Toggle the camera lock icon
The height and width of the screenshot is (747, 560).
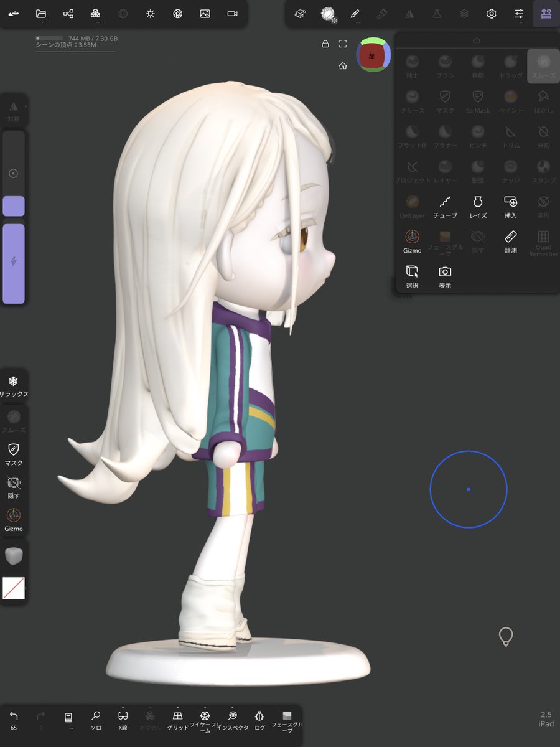click(x=325, y=44)
